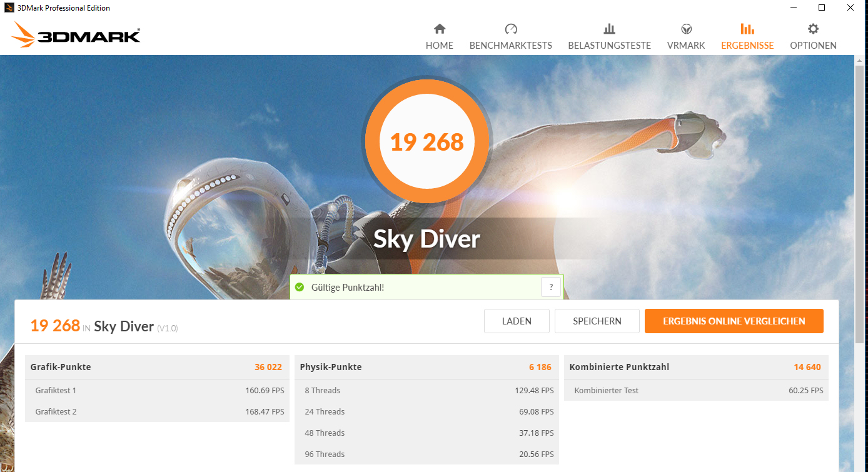The height and width of the screenshot is (472, 868).
Task: Click the Grafiktest 1 row label
Action: tap(56, 391)
